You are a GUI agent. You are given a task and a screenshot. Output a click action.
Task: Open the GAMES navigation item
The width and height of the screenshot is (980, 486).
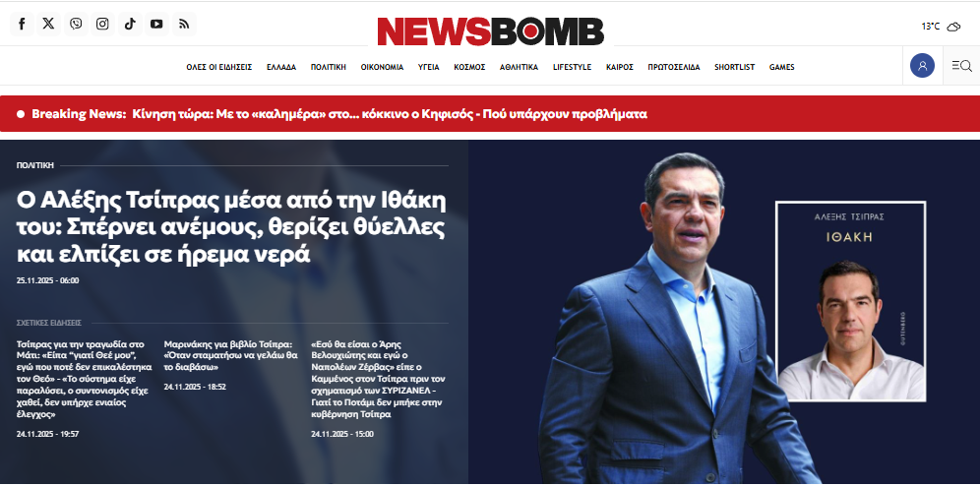click(x=782, y=68)
